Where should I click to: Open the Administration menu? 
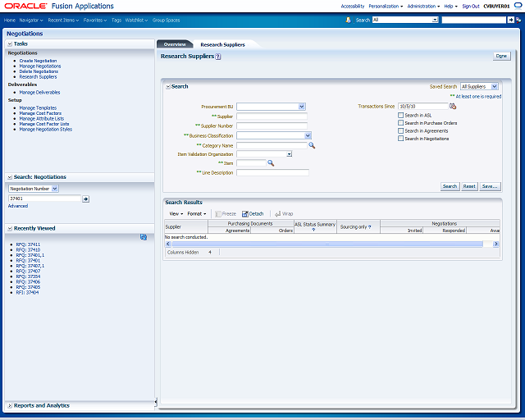pos(423,6)
